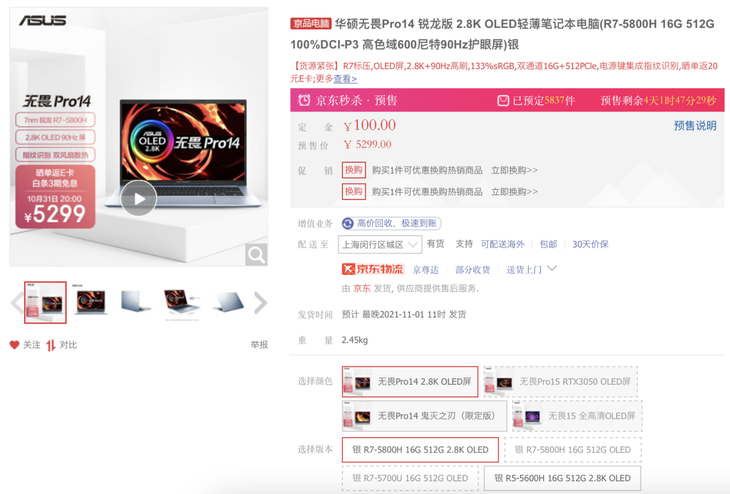
Task: Select 无畏Pro14 鬼灭之刃（限定版） option
Action: [424, 416]
